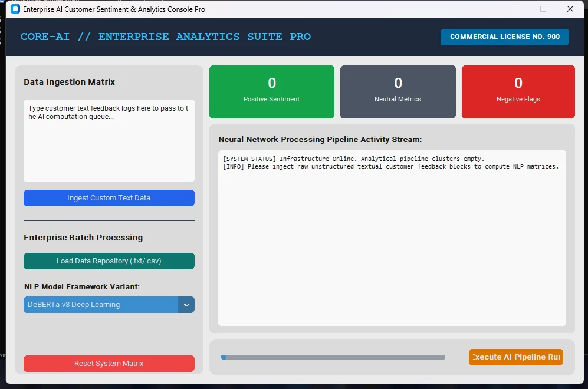Click the app icon in the title bar
The width and height of the screenshot is (588, 389).
(x=15, y=9)
